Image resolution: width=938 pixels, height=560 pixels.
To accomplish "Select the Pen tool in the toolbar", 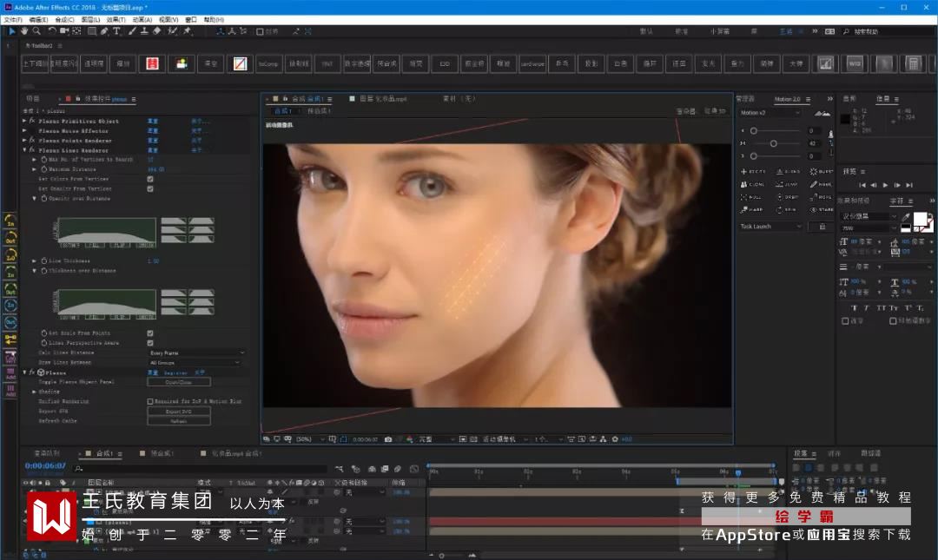I will click(104, 31).
